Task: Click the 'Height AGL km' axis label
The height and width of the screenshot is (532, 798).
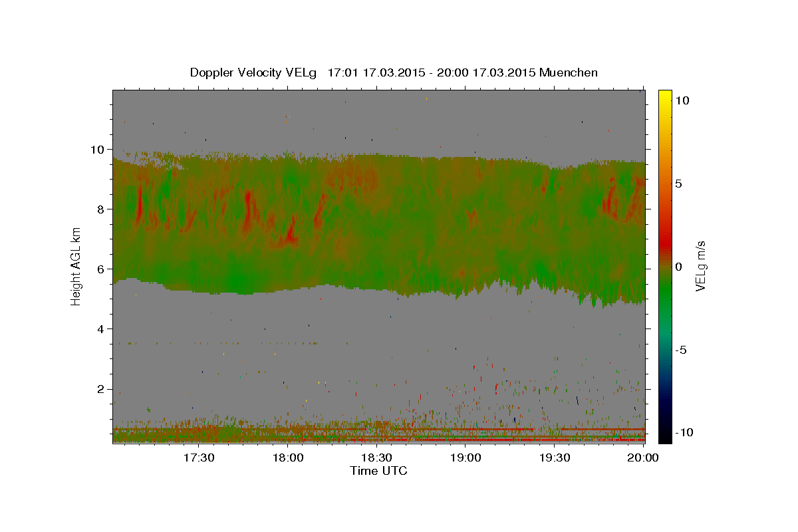Action: (76, 266)
